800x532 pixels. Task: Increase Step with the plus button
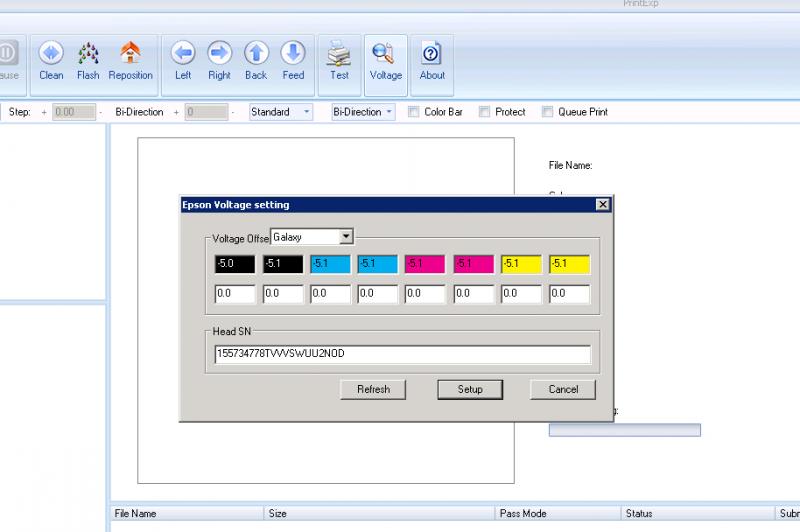[44, 112]
